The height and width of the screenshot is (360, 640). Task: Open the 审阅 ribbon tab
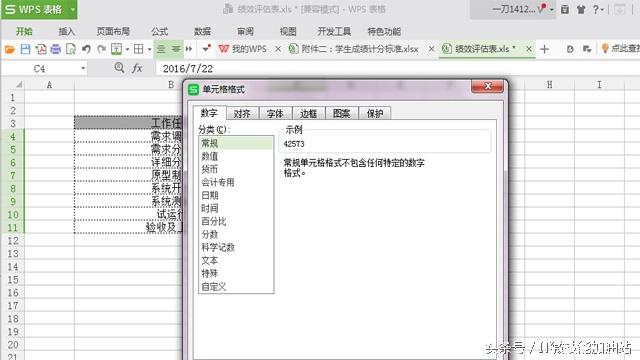pos(245,31)
